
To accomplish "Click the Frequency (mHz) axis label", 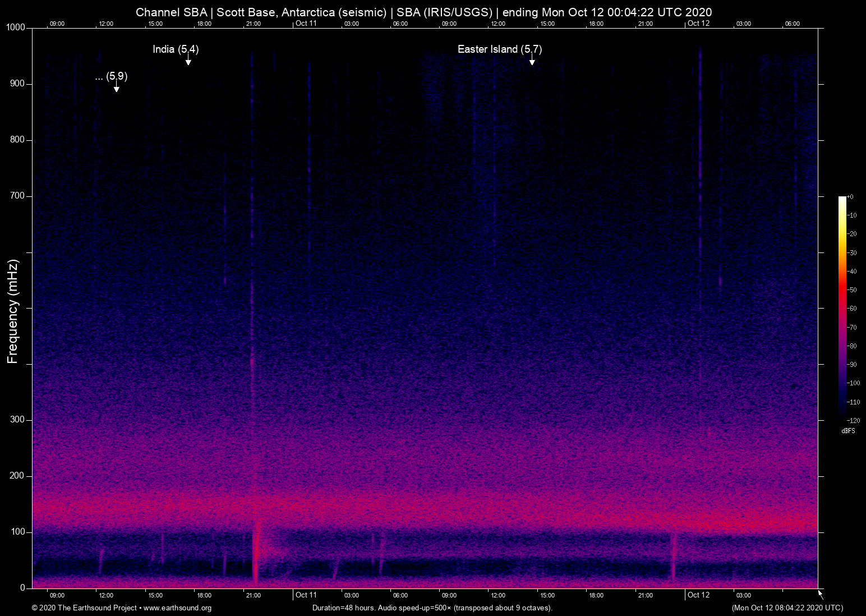I will coord(13,311).
